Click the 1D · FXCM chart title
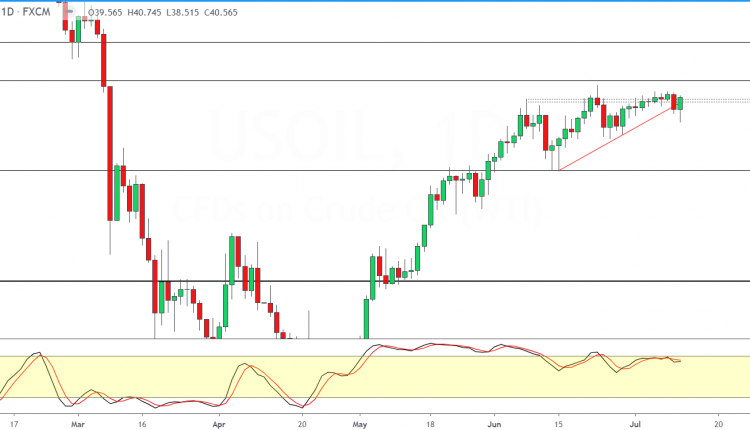 pos(25,12)
